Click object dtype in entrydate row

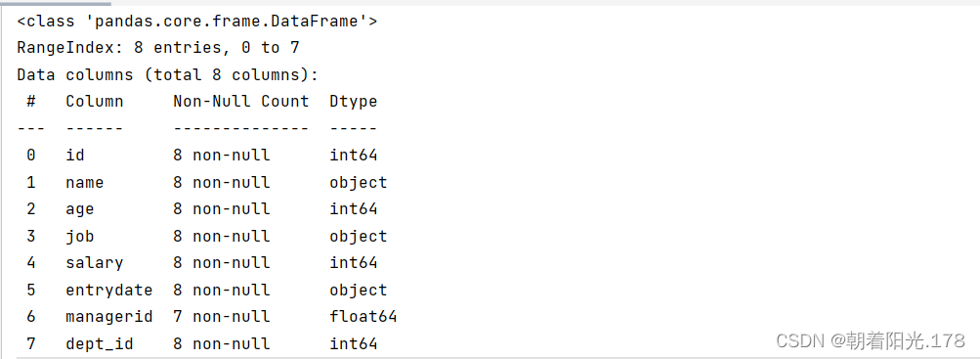(359, 291)
